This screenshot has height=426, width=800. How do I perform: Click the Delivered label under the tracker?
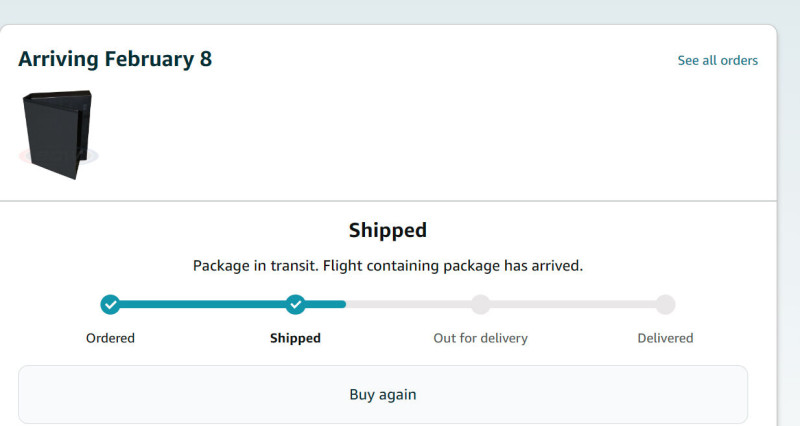(x=665, y=338)
